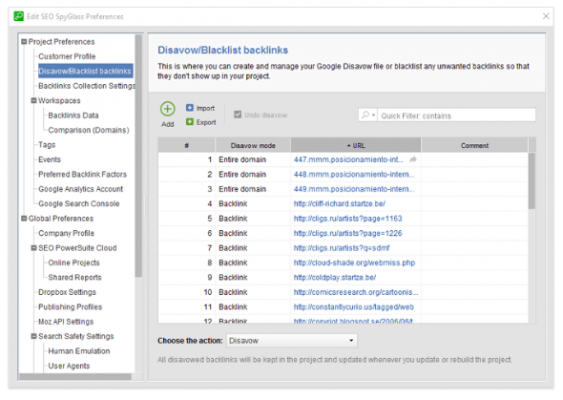Collapse the SEO PowerSuite Cloud node
563x400 pixels.
(34, 248)
